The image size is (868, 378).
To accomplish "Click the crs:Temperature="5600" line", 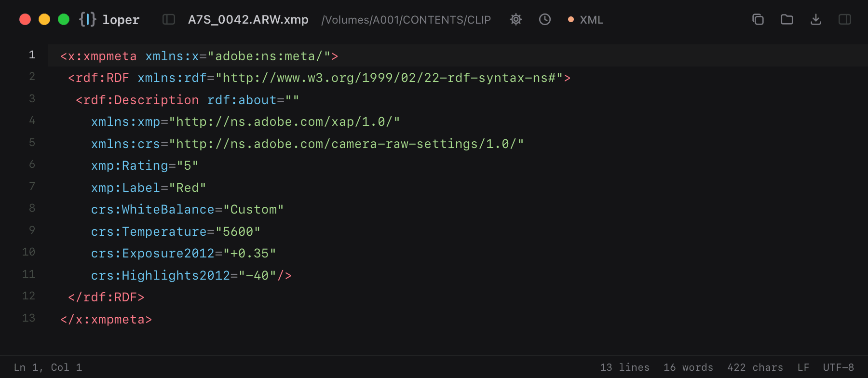I will [176, 231].
